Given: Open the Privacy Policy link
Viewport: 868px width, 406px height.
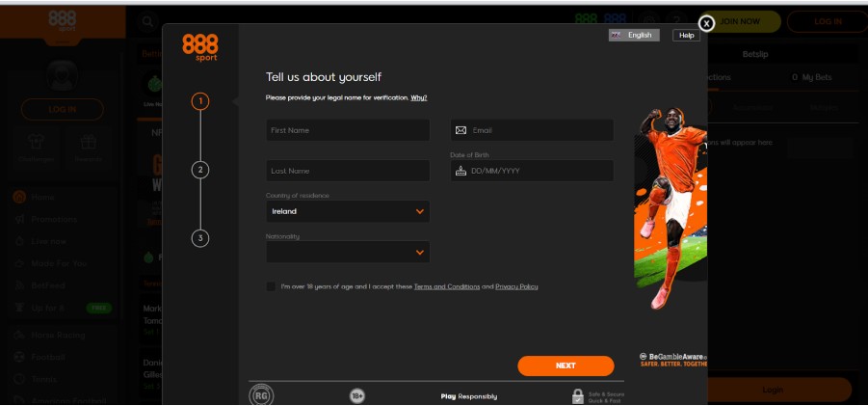Looking at the screenshot, I should point(516,286).
